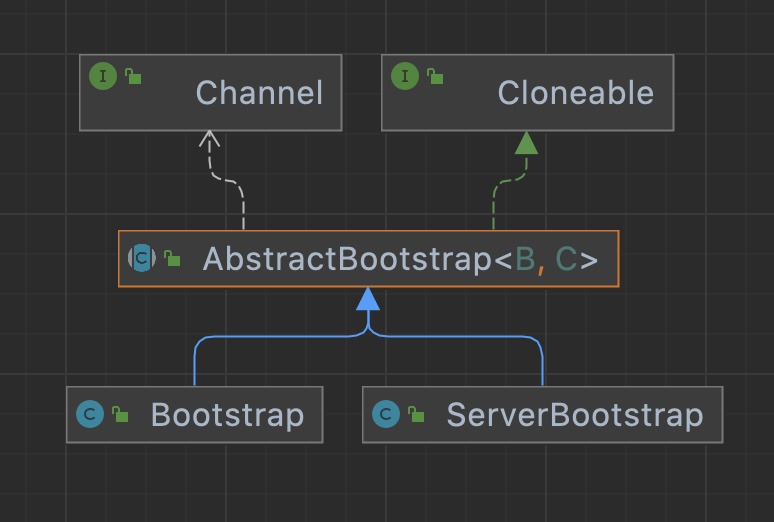Viewport: 774px width, 522px height.
Task: Click type parameter B in AbstractBootstrap
Action: (525, 260)
